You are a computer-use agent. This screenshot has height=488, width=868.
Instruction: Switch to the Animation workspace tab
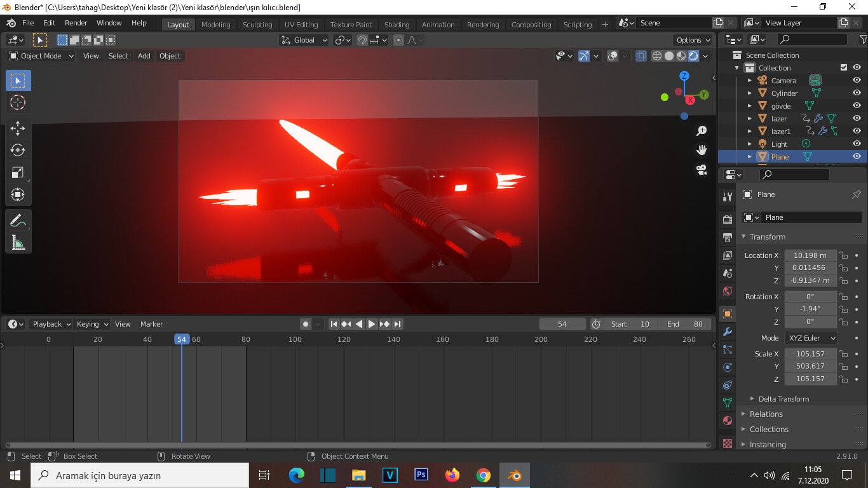click(x=438, y=25)
